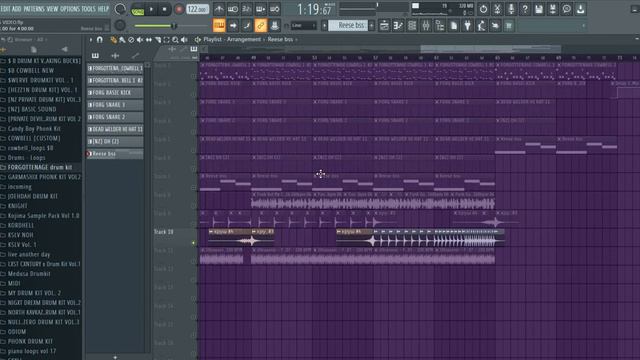Toggle loop recording icon
Screen dimensions: 640x360
click(x=274, y=9)
